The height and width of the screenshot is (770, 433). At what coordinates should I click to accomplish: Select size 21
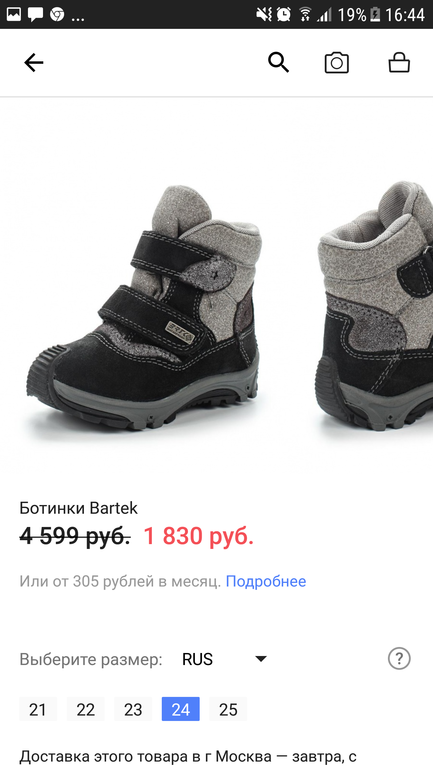[x=38, y=709]
